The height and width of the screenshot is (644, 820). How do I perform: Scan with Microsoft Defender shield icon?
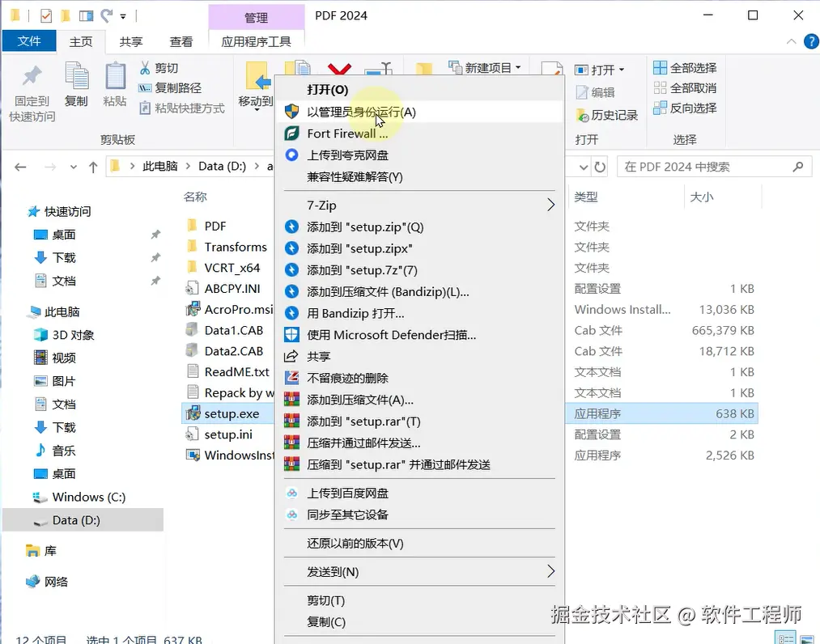291,335
